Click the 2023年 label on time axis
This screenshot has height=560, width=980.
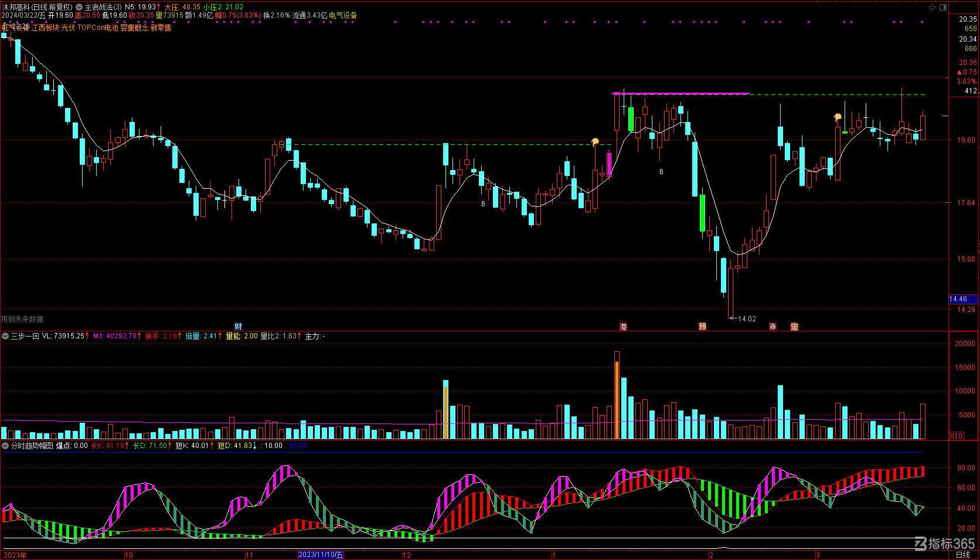click(15, 555)
